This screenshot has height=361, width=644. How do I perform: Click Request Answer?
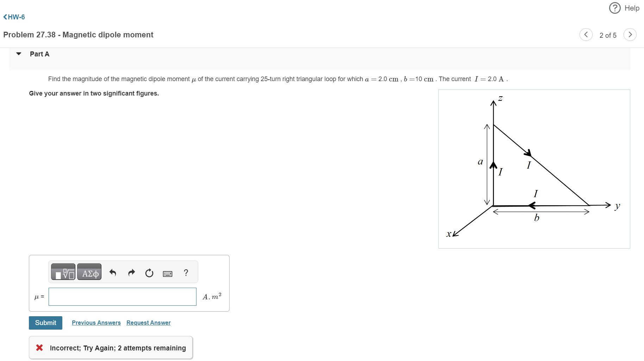click(x=148, y=323)
